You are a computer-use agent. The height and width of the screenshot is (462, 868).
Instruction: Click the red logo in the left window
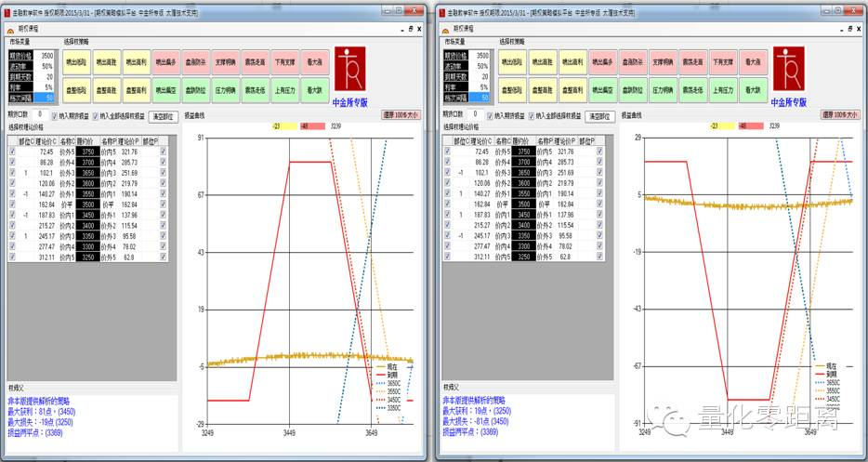[349, 69]
